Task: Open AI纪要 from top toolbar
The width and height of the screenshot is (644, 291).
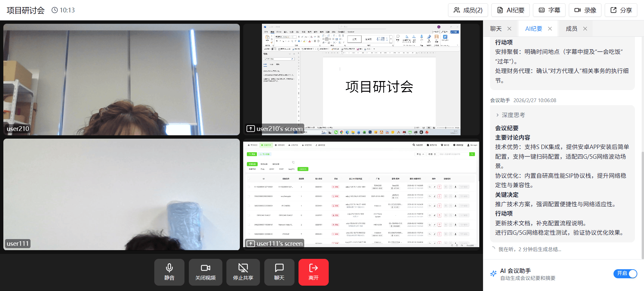Action: (510, 10)
